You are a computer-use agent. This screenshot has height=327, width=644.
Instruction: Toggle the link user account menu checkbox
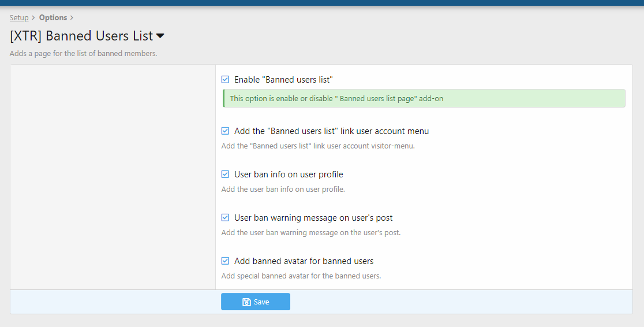(x=226, y=131)
